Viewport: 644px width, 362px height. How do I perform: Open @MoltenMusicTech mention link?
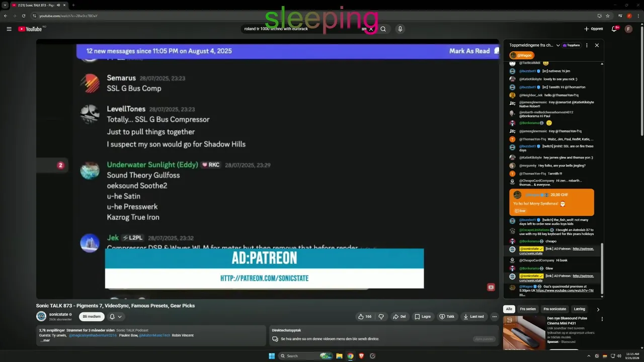154,335
